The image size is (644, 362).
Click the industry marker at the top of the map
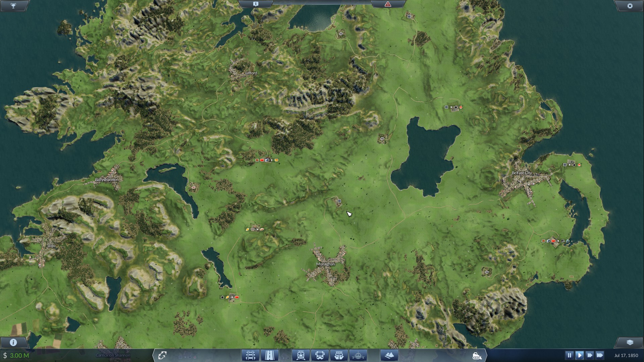(409, 16)
